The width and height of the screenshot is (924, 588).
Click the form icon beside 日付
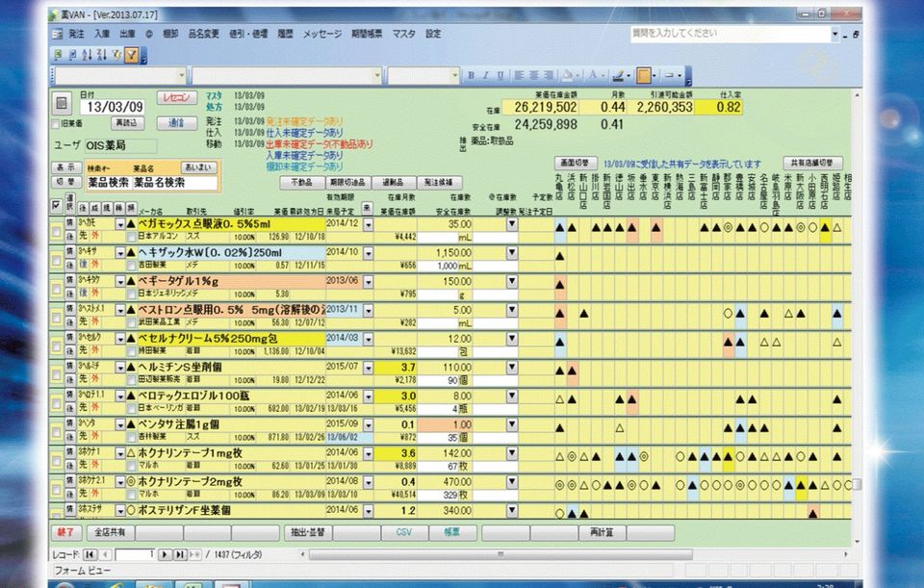(61, 103)
